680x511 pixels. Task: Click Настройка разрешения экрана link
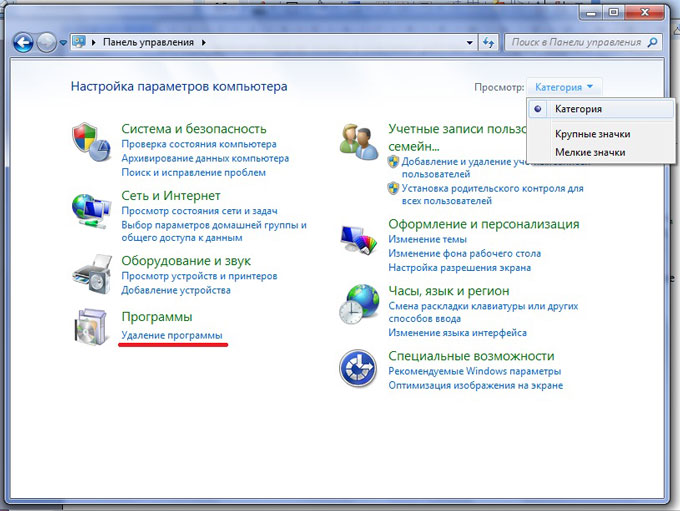tap(459, 268)
